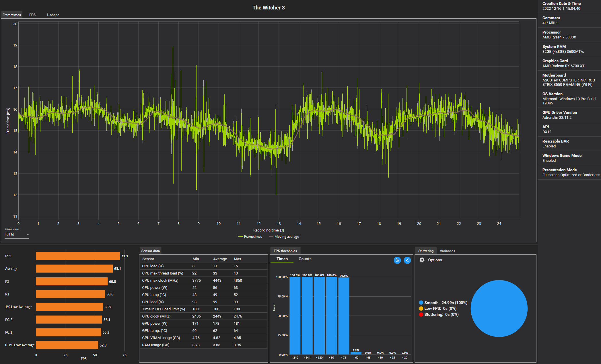The width and height of the screenshot is (601, 364).
Task: Click the <60 threshold bar
Action: [x=356, y=353]
